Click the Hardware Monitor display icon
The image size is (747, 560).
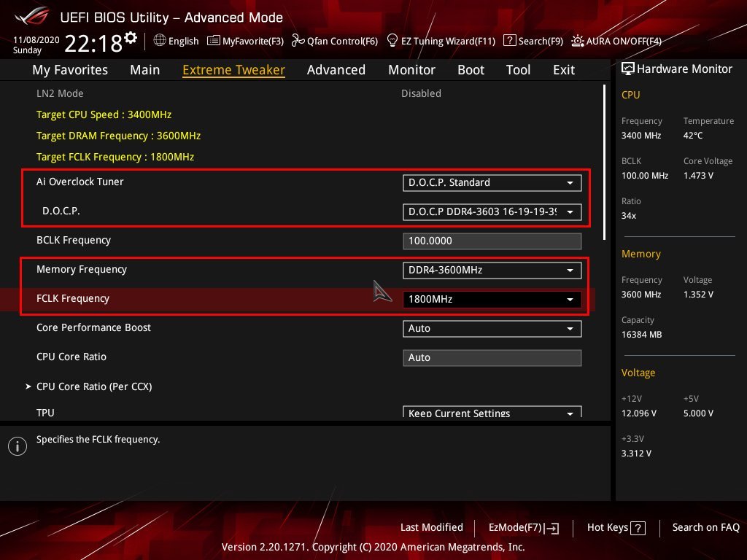click(628, 69)
